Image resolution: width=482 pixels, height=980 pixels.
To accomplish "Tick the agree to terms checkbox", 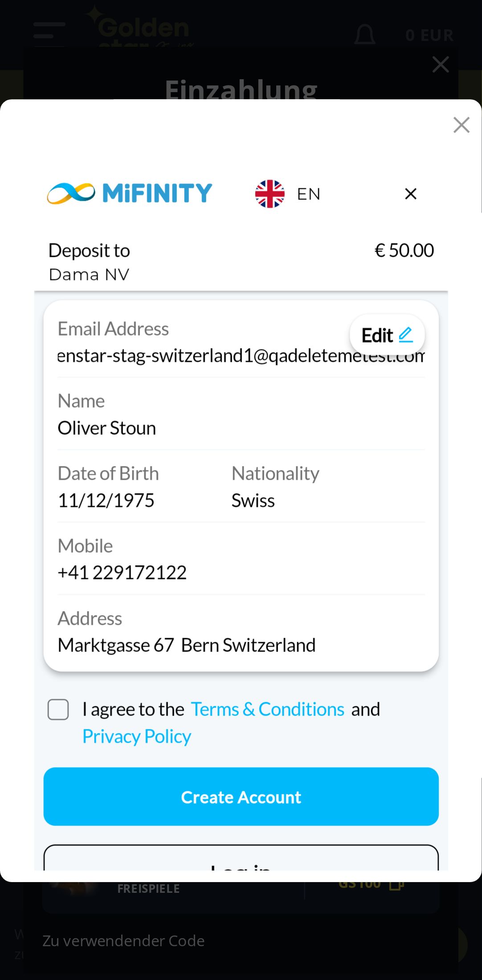I will point(58,709).
